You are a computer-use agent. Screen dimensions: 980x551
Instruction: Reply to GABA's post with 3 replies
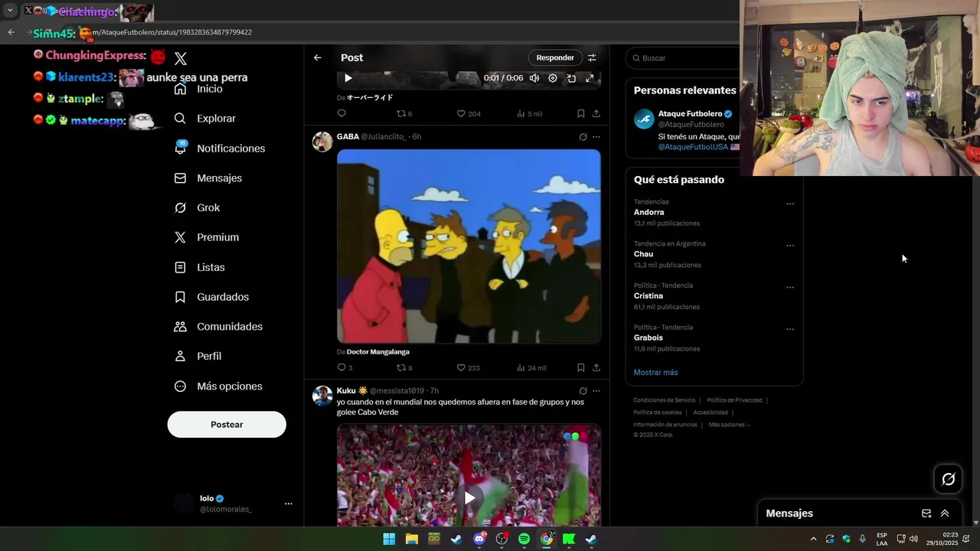coord(345,367)
